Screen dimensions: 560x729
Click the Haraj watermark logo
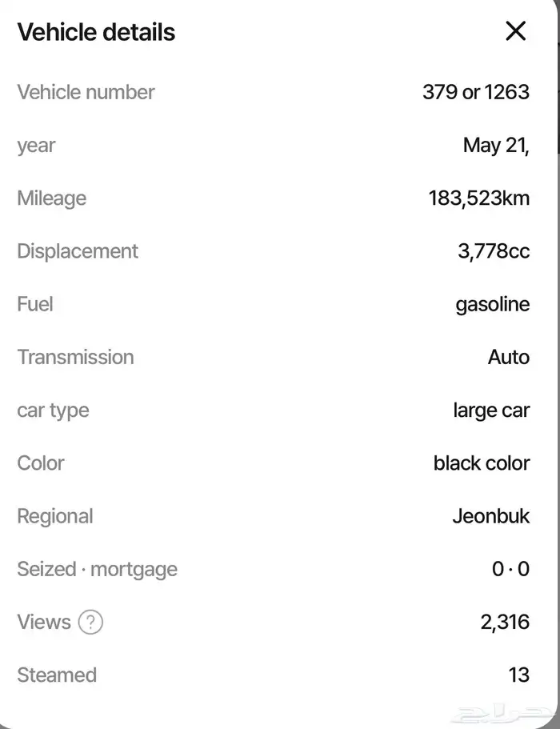(504, 712)
